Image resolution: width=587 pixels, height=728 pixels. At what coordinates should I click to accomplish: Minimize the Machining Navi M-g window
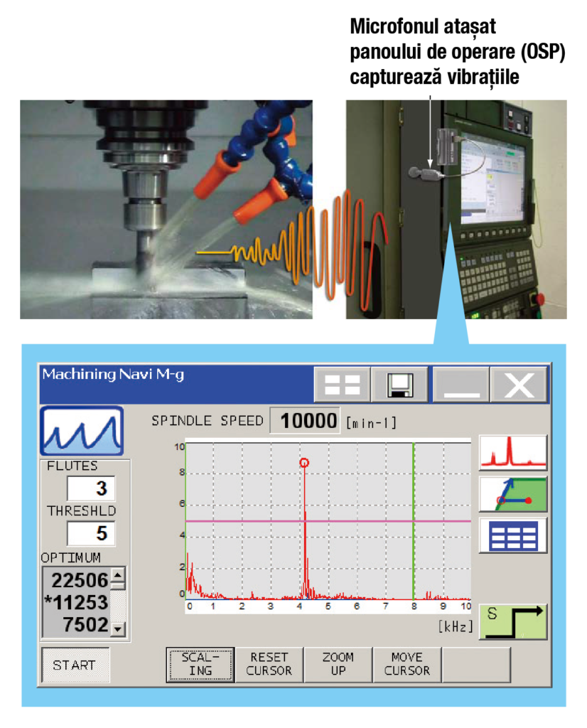point(461,385)
